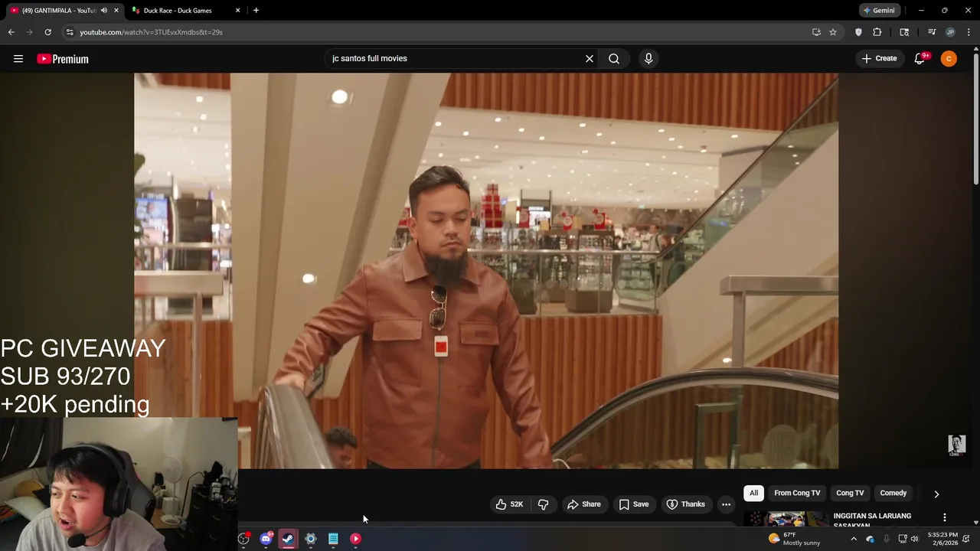Viewport: 980px width, 551px height.
Task: Install app icon in address bar
Action: [x=816, y=32]
